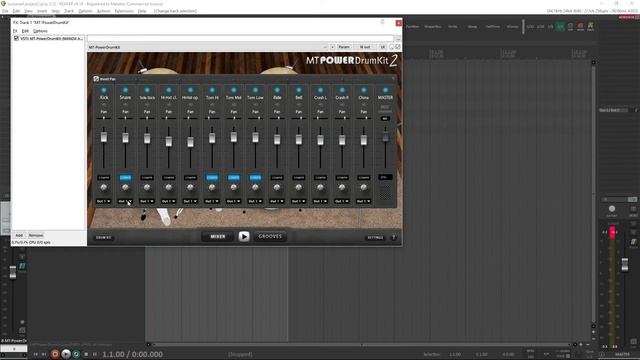Image resolution: width=640 pixels, height=360 pixels.
Task: Open REAPER's Actions menu
Action: (x=104, y=11)
